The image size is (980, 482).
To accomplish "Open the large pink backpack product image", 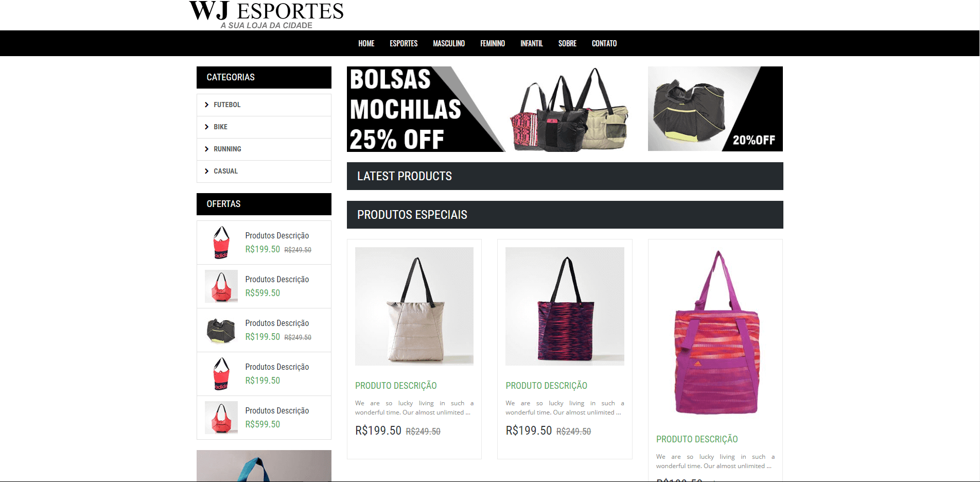I will (x=715, y=333).
